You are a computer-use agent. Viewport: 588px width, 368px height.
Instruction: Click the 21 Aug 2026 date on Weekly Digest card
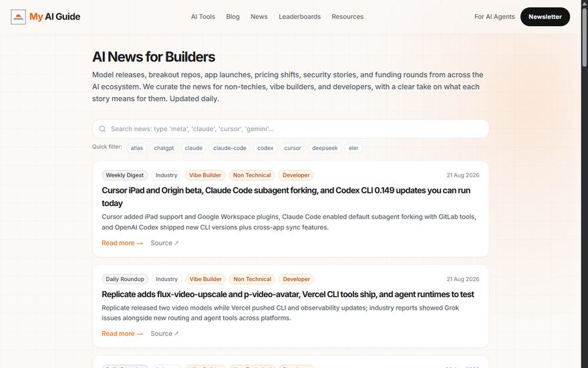[463, 175]
